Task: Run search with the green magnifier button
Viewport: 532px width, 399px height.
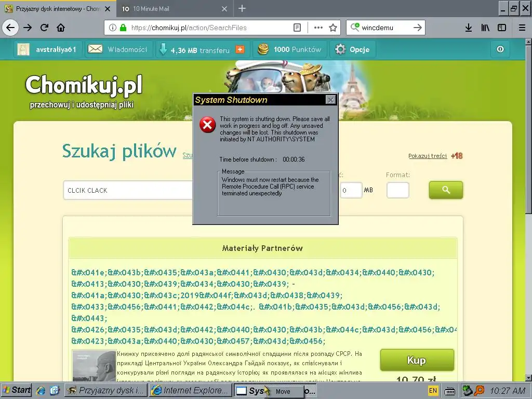Action: point(446,190)
